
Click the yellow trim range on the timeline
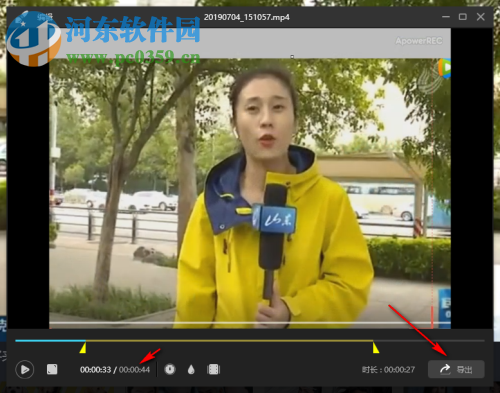coord(229,341)
